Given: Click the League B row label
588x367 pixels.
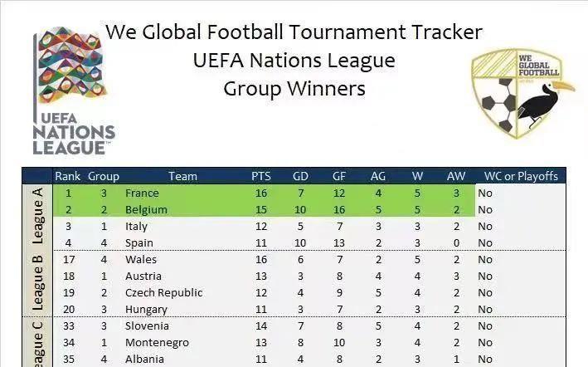Looking at the screenshot, I should (37, 283).
